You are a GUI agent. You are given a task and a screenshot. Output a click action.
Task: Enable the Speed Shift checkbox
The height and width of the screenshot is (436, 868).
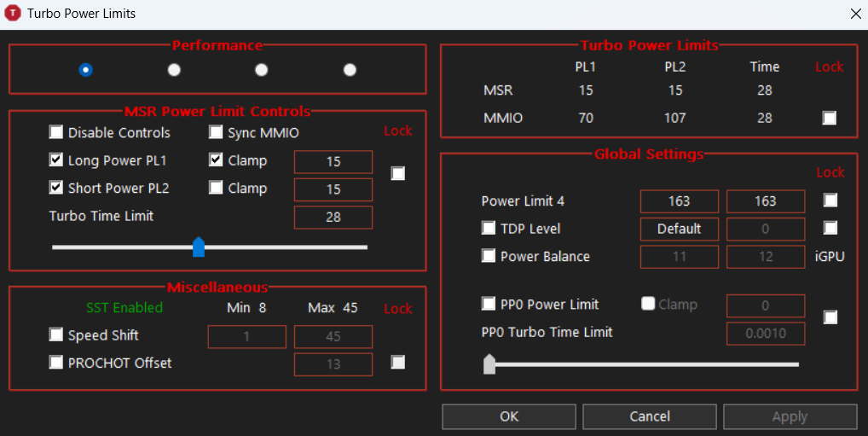56,334
